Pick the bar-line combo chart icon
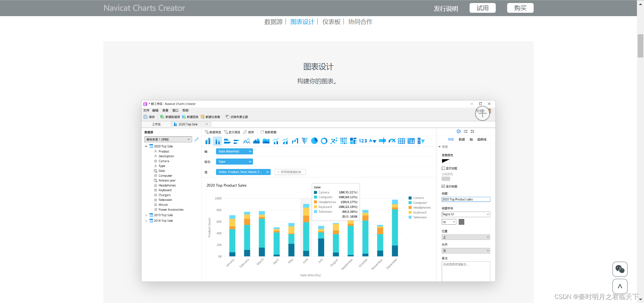 point(276,141)
